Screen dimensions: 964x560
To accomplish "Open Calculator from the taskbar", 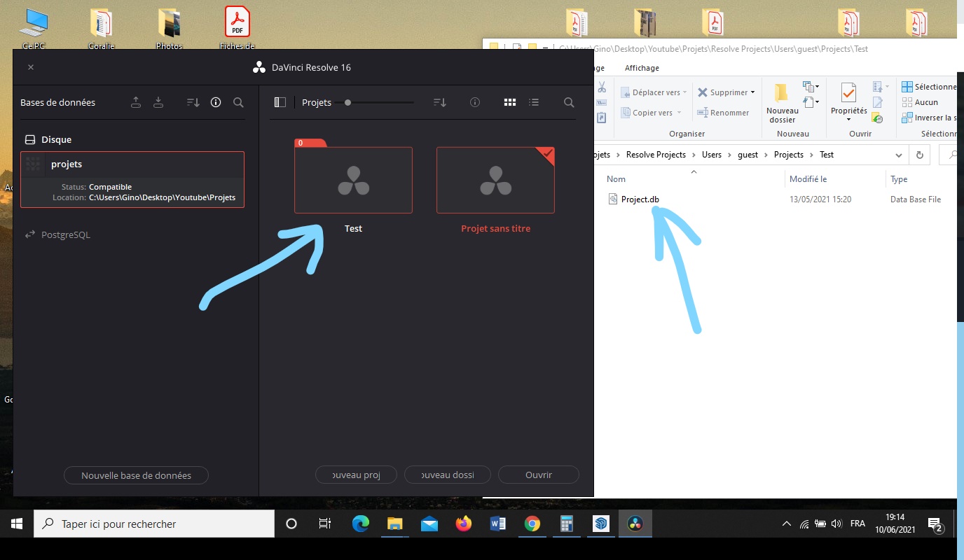I will pos(567,524).
